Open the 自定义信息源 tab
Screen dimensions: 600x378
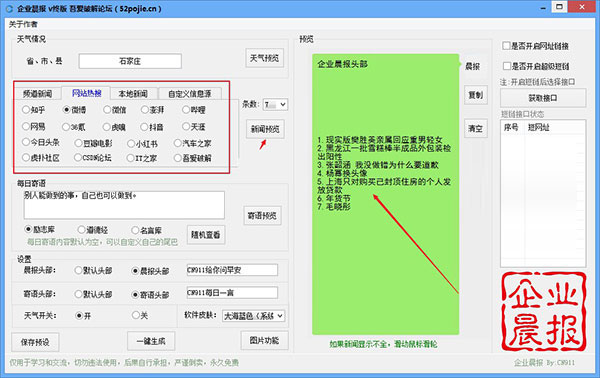(x=189, y=94)
